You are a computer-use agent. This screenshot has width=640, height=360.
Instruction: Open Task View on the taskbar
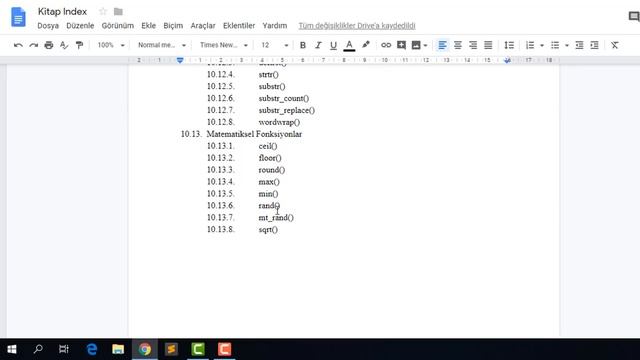pyautogui.click(x=64, y=349)
